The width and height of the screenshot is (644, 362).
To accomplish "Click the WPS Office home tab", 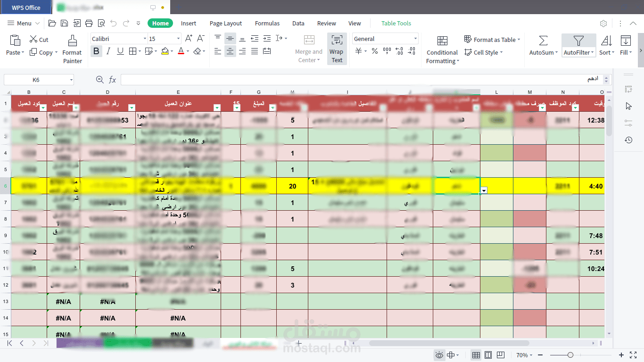I will pyautogui.click(x=26, y=8).
